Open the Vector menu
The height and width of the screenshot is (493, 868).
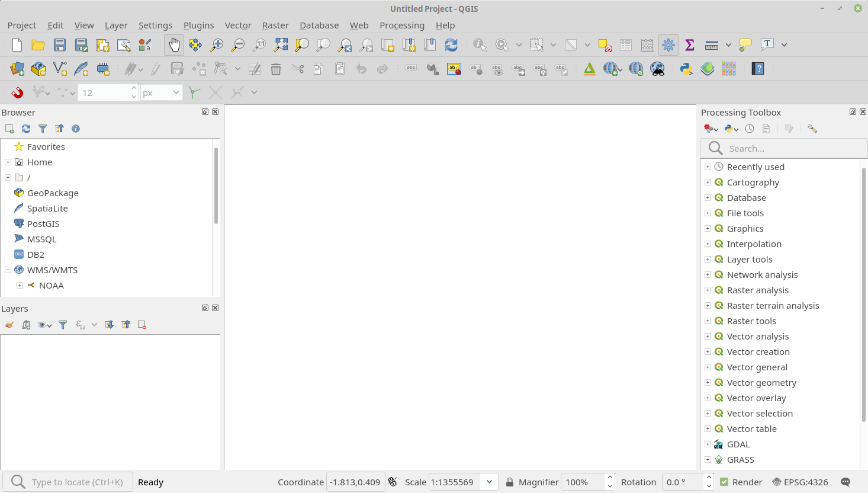[238, 25]
